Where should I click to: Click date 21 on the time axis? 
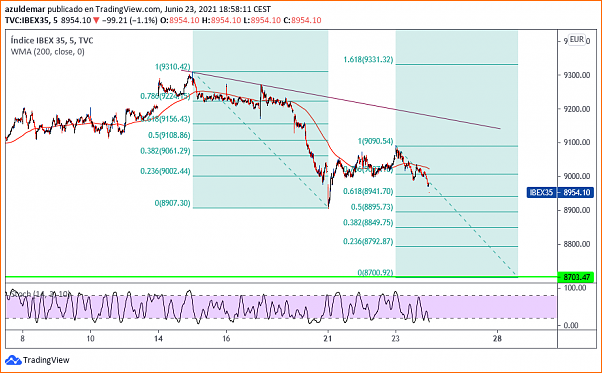coord(327,338)
